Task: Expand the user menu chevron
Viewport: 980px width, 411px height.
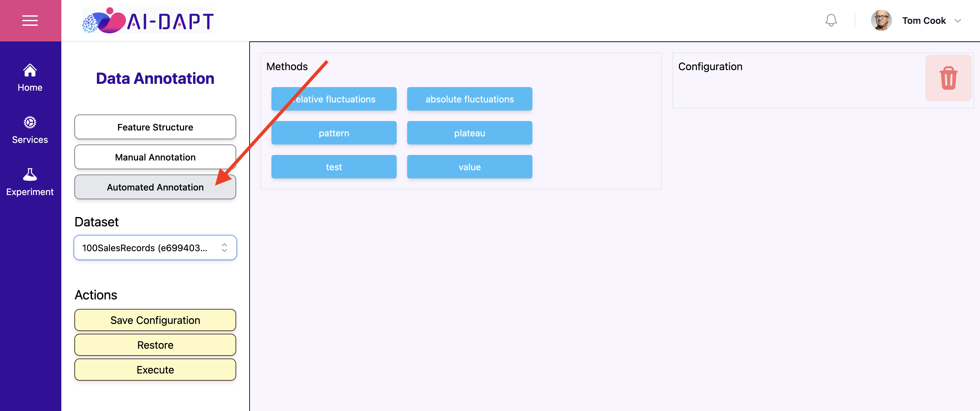Action: coord(957,21)
